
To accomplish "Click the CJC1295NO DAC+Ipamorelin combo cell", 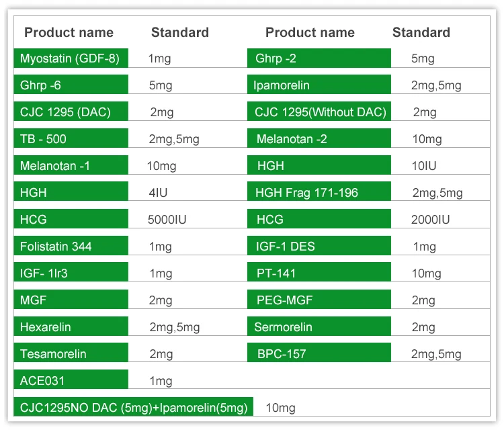I will (x=134, y=407).
